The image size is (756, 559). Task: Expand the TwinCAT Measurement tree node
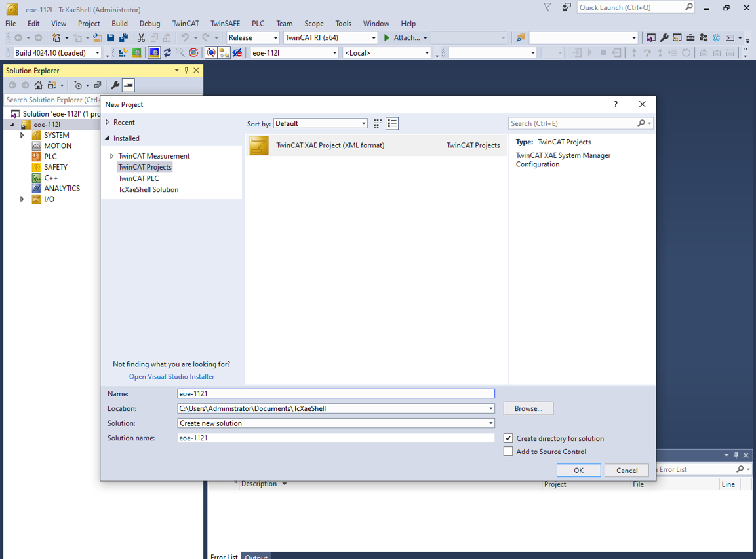[x=112, y=156]
